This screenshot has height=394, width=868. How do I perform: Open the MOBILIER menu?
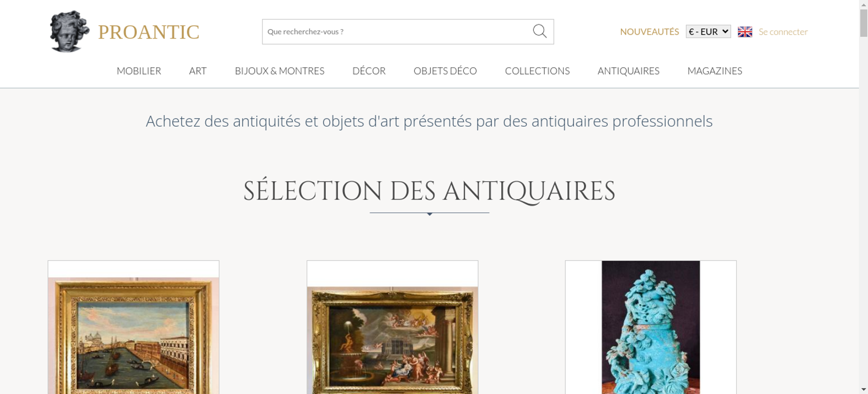139,71
